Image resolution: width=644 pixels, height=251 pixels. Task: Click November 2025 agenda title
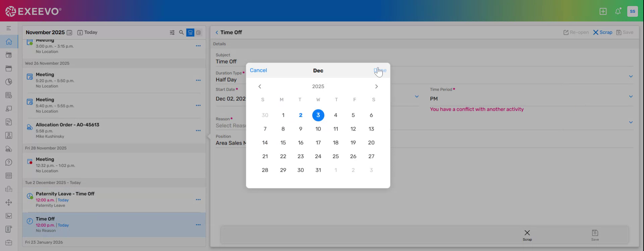click(45, 33)
